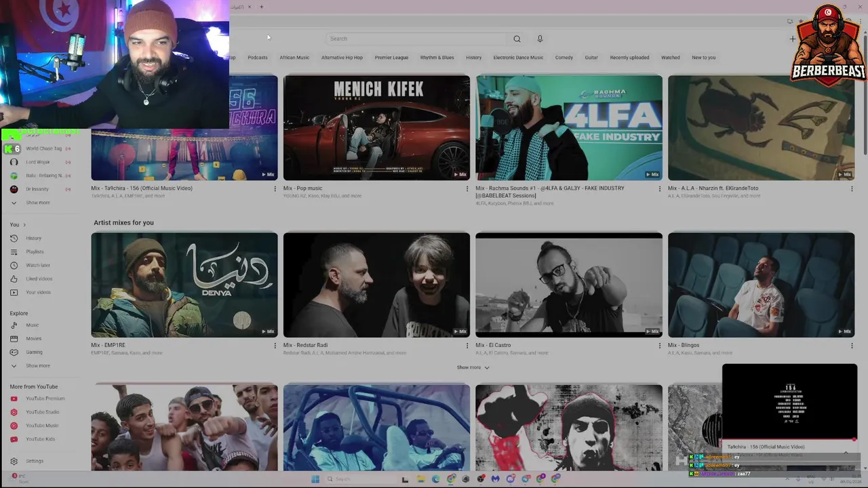Select the Guitar filter chip
This screenshot has width=868, height=488.
[x=591, y=58]
